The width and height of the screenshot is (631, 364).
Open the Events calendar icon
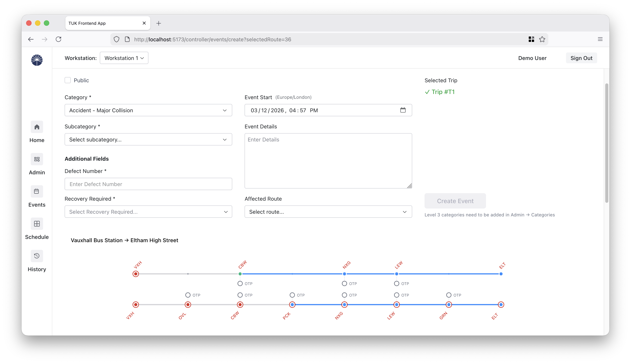point(37,191)
